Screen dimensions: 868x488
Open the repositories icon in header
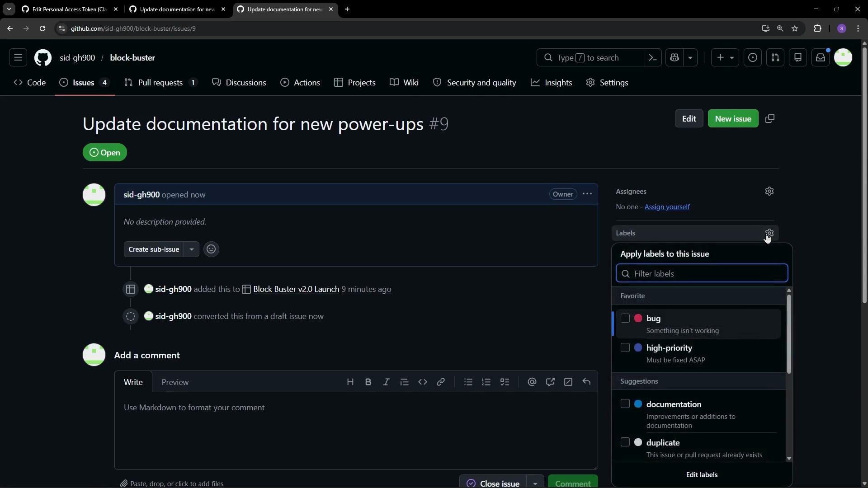click(x=798, y=58)
